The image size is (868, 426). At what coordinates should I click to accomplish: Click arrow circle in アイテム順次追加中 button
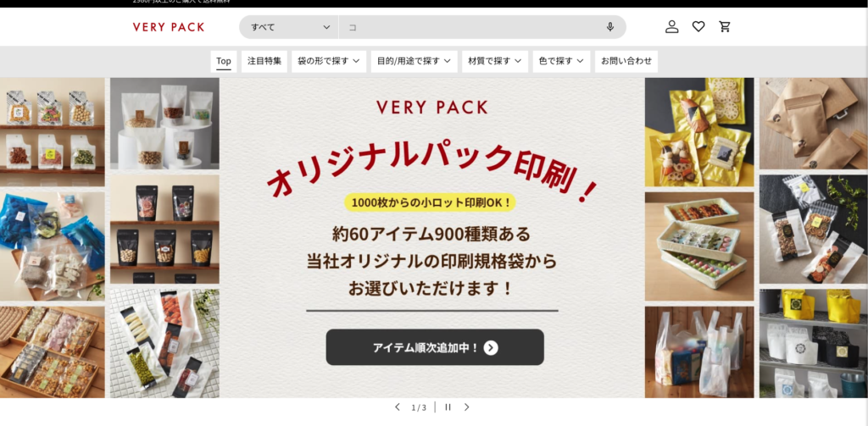[x=491, y=347]
